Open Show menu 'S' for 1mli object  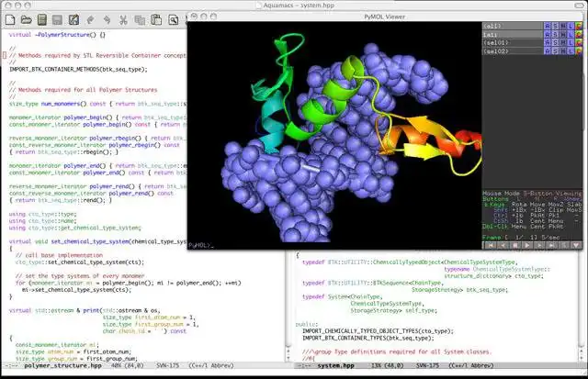point(555,34)
